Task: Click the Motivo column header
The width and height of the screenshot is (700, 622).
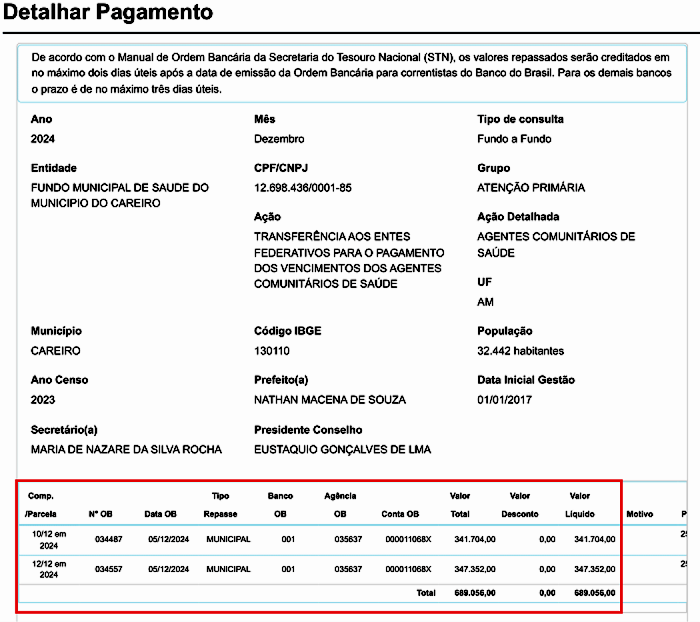Action: 639,514
